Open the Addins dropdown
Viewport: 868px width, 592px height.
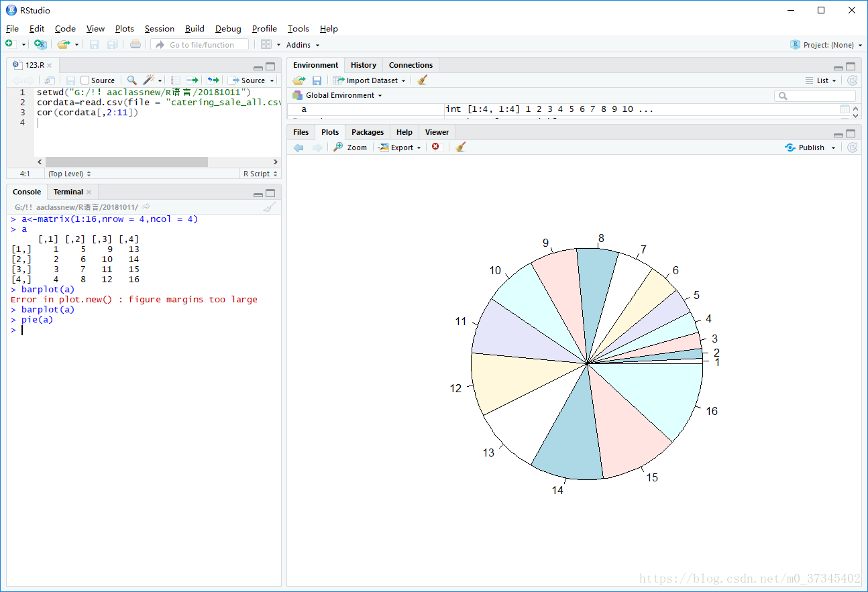pyautogui.click(x=303, y=45)
